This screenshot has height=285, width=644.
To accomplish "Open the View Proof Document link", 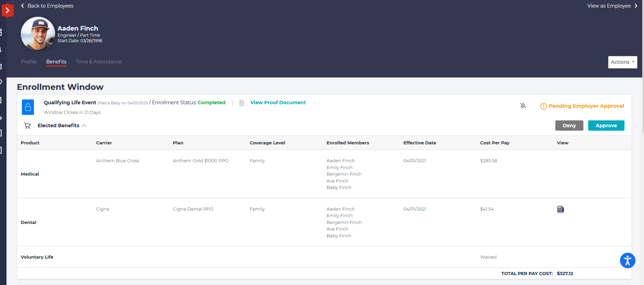I will [278, 103].
